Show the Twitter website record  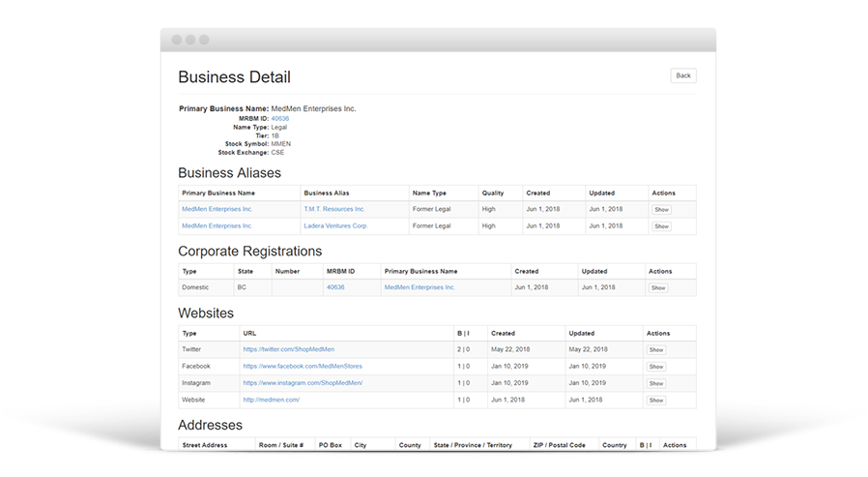click(x=656, y=350)
